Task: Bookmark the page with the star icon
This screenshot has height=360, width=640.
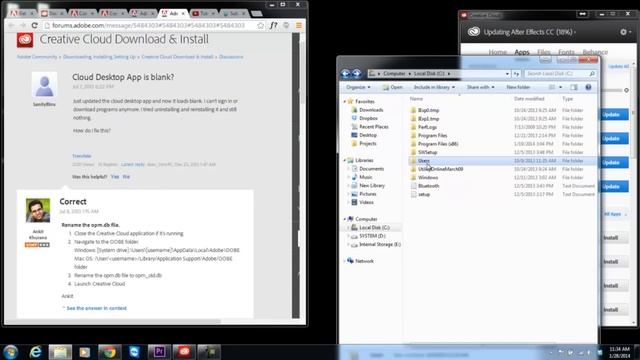Action: click(260, 25)
